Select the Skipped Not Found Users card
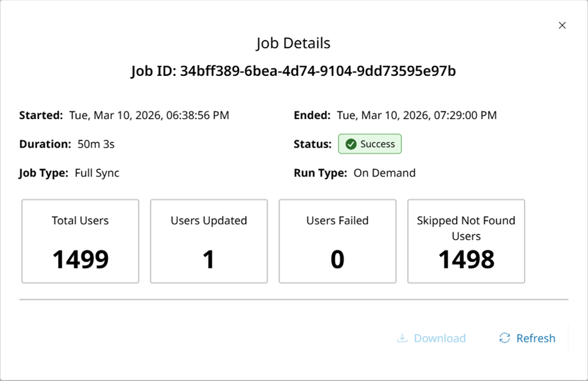The width and height of the screenshot is (588, 381). point(466,241)
